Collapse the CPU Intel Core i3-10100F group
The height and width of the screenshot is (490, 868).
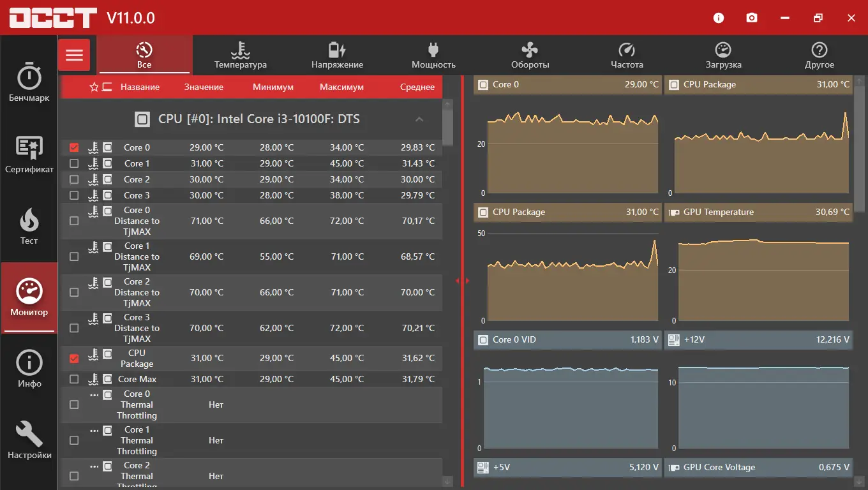(x=419, y=119)
